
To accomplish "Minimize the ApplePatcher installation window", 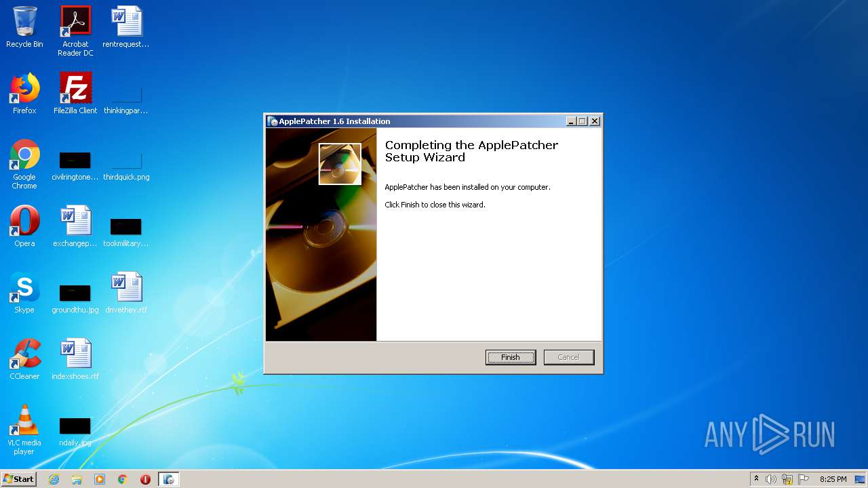I will click(x=571, y=121).
